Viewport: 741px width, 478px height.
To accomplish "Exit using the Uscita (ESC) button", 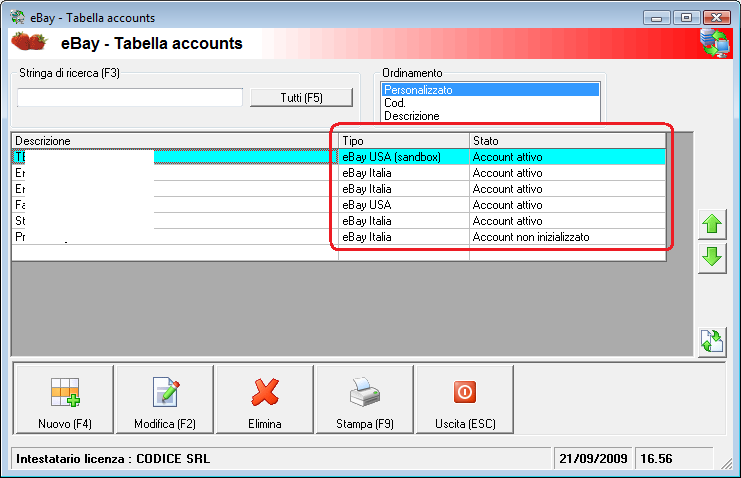I will [465, 400].
